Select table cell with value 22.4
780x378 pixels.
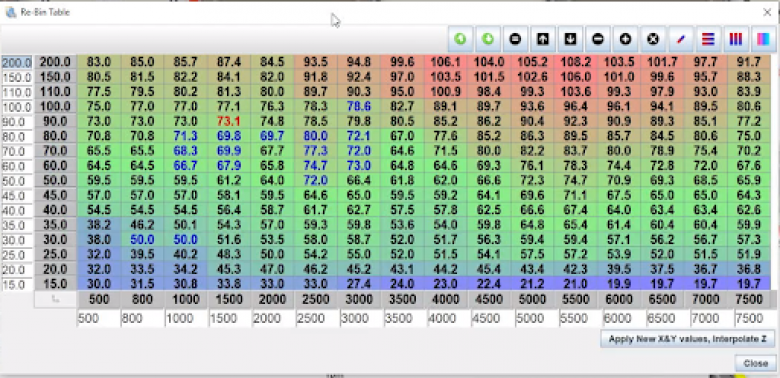489,284
